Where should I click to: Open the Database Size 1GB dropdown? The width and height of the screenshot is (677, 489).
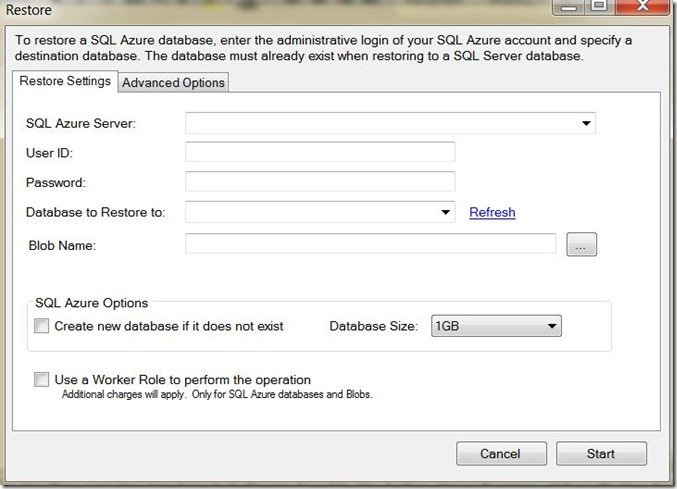[496, 326]
